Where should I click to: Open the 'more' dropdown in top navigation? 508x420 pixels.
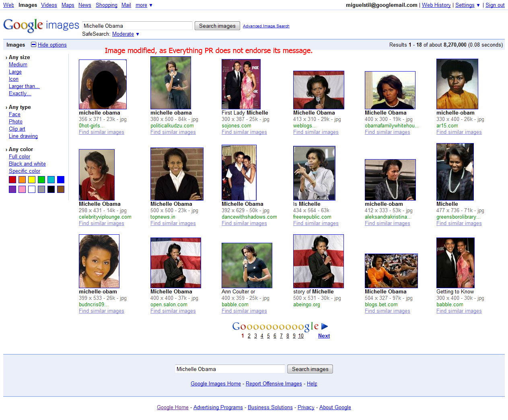(x=144, y=5)
